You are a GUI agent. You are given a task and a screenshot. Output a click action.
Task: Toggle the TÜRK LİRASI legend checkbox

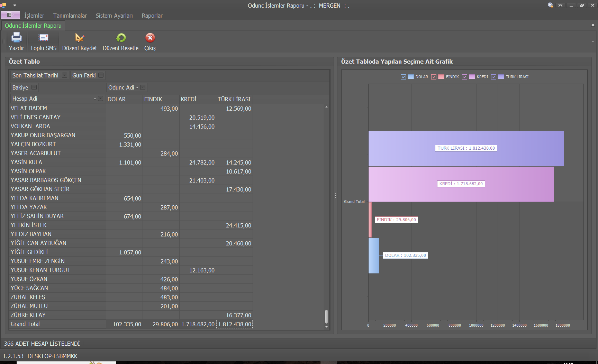pyautogui.click(x=493, y=77)
